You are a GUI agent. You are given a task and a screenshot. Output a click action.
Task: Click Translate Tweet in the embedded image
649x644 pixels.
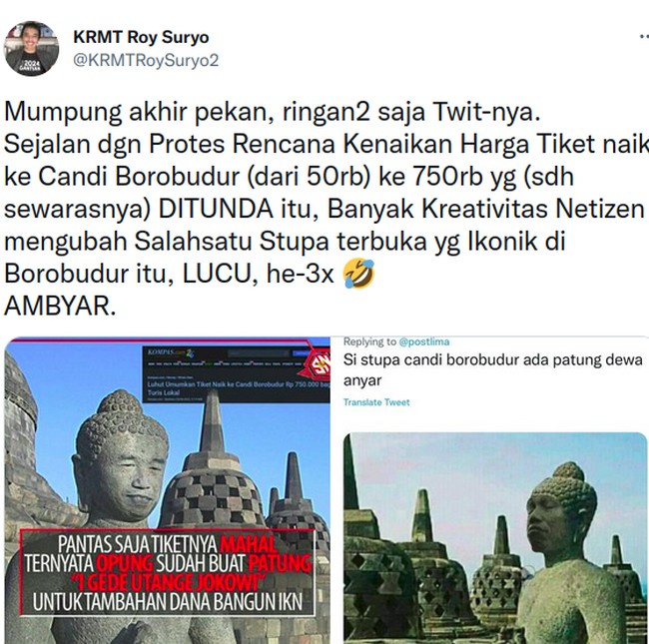point(376,402)
